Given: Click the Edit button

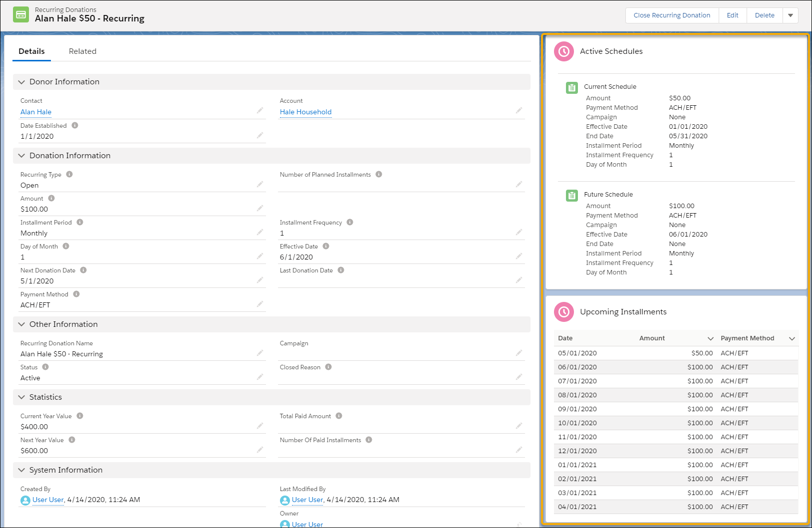Looking at the screenshot, I should tap(733, 15).
